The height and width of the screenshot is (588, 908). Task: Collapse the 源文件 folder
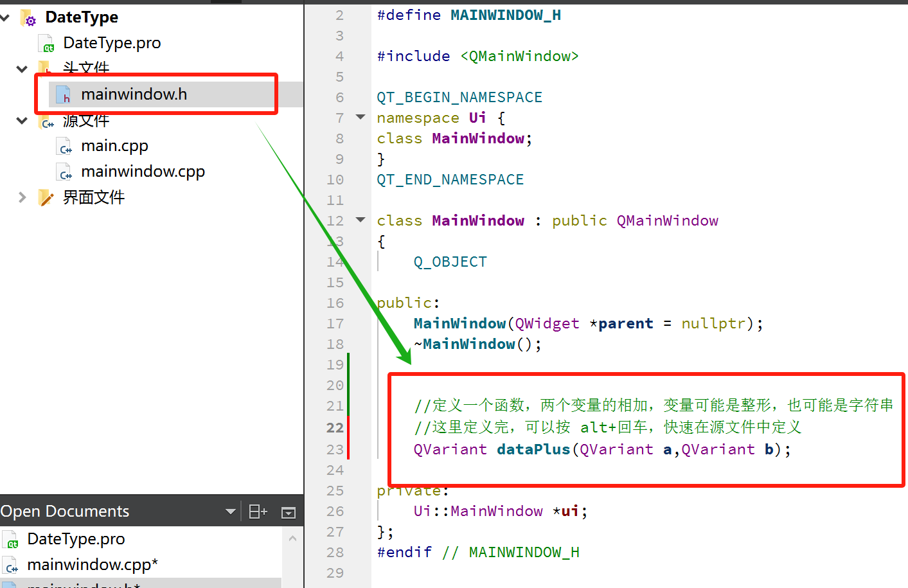(22, 120)
